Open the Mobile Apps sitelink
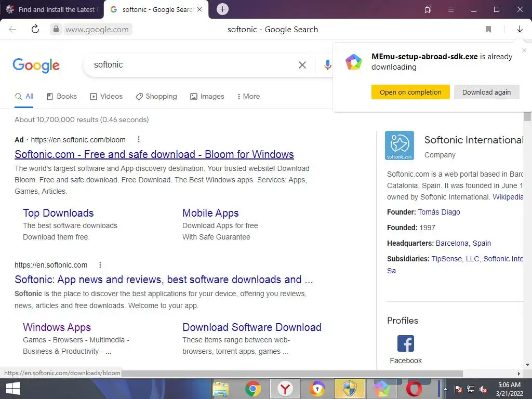This screenshot has width=532, height=399. click(210, 212)
